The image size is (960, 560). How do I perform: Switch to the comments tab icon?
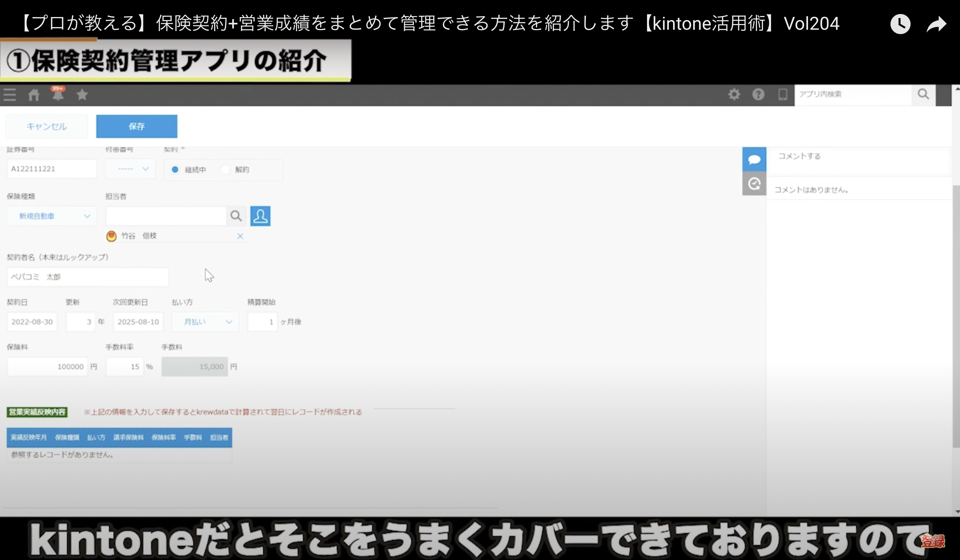point(754,159)
